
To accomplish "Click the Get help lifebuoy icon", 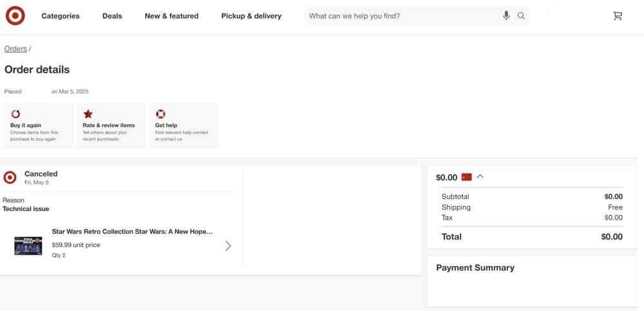I will [161, 114].
